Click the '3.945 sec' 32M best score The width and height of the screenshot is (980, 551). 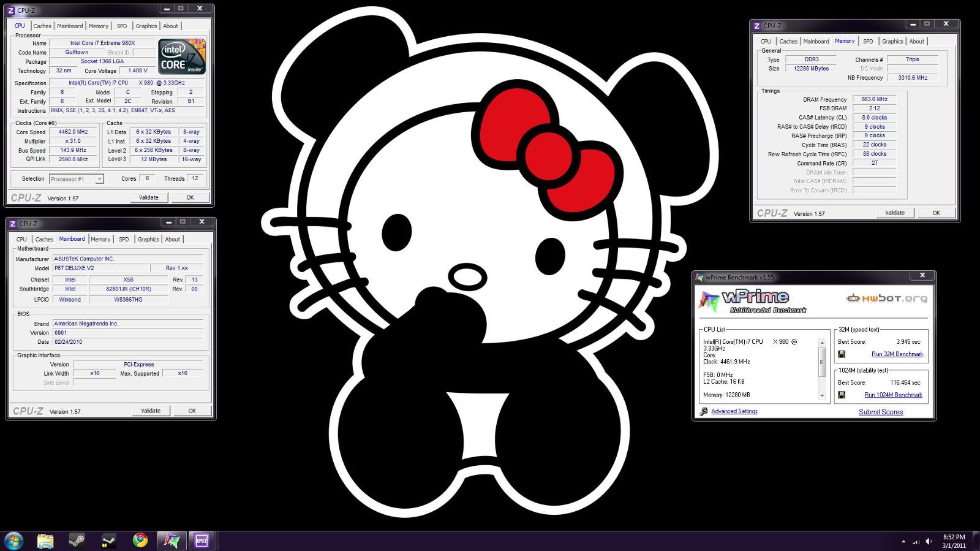[x=908, y=342]
